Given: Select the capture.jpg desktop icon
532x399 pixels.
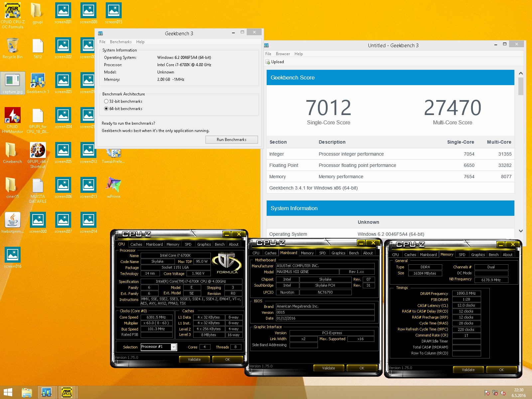Looking at the screenshot, I should coord(13,83).
